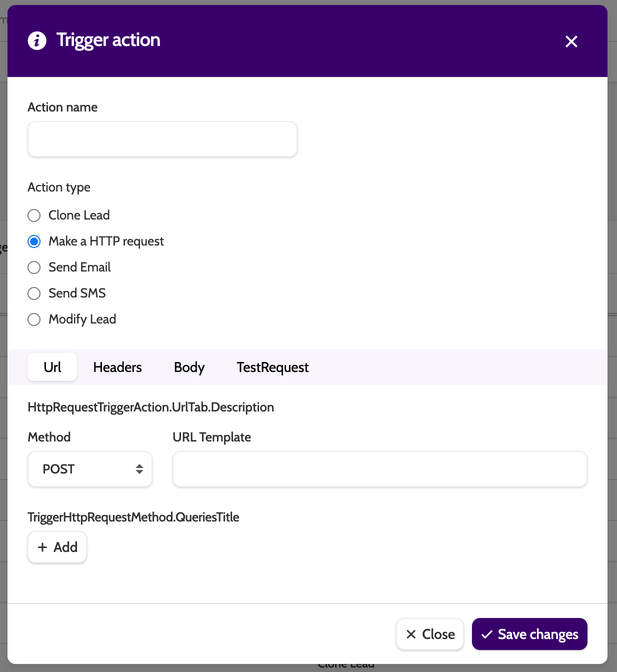Click the info icon beside Trigger action

[37, 40]
